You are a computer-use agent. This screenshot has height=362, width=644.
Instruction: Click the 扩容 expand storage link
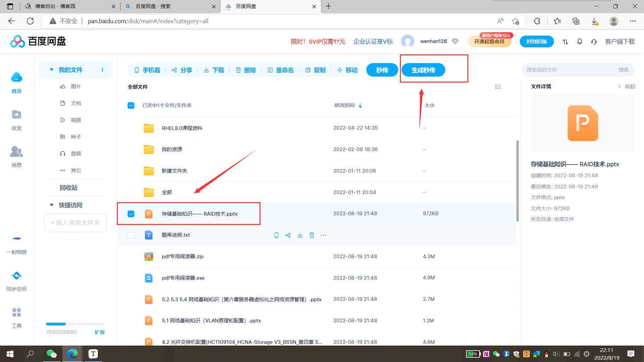click(x=100, y=332)
